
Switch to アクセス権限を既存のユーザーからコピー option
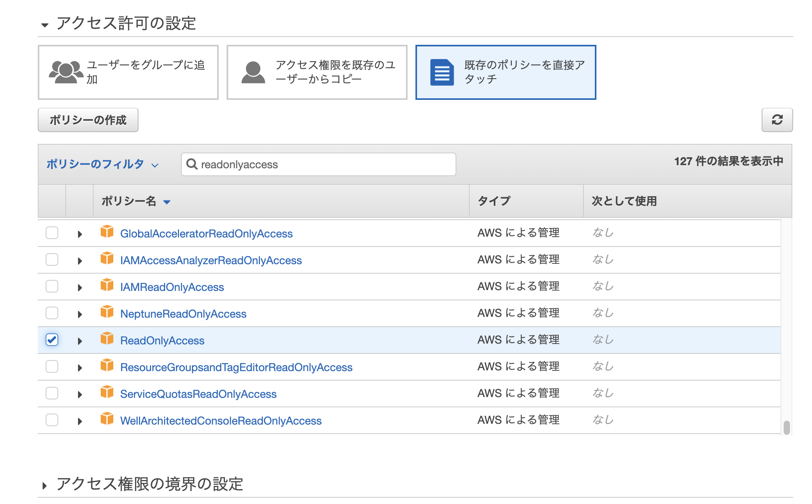pyautogui.click(x=316, y=72)
